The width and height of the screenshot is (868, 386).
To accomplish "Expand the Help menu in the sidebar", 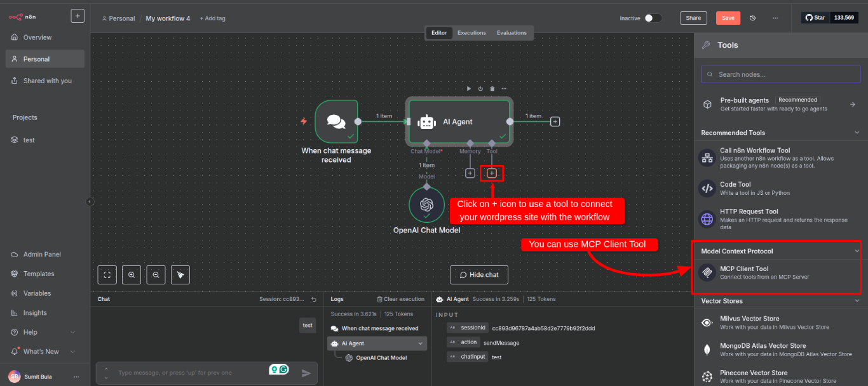I will coord(39,331).
